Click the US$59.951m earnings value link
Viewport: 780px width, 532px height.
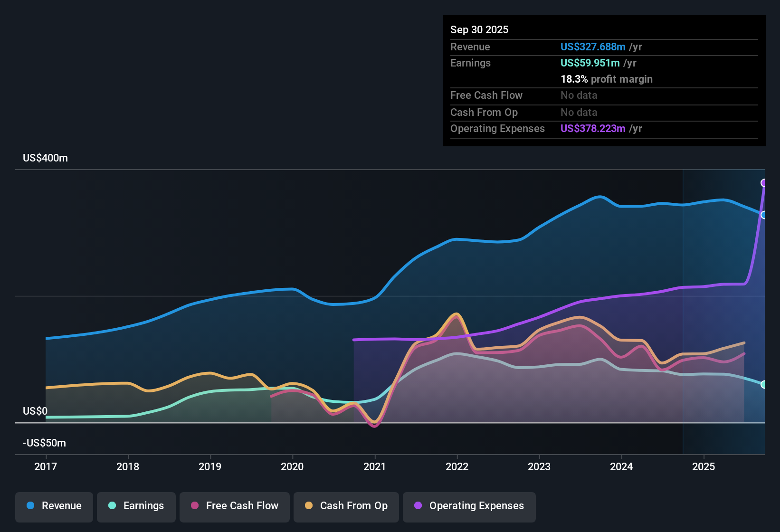(590, 63)
